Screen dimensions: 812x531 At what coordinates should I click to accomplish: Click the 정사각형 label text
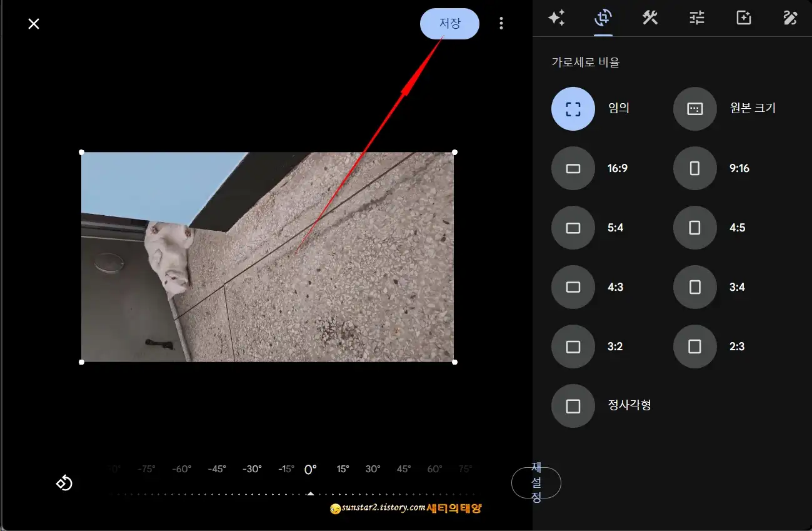click(x=629, y=405)
